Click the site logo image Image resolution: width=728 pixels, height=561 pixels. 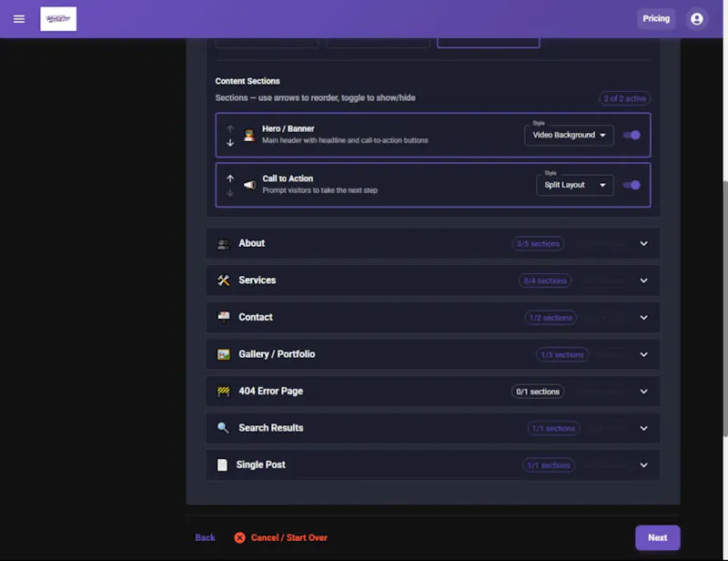(x=58, y=19)
